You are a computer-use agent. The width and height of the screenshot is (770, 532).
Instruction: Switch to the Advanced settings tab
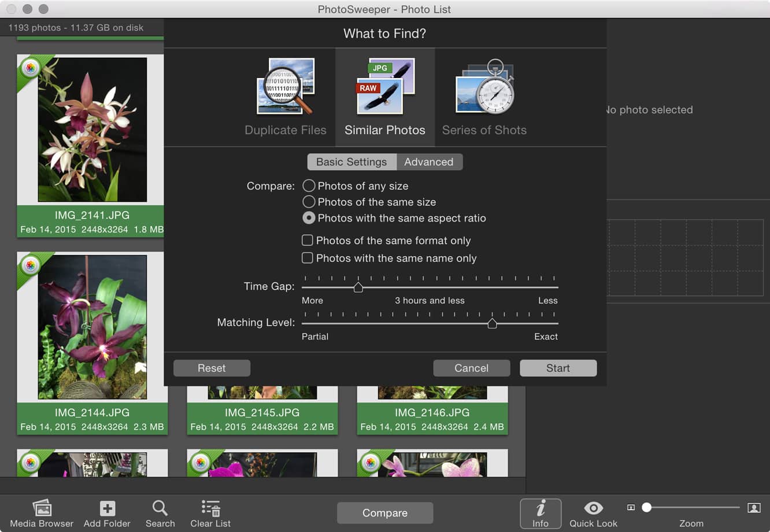pyautogui.click(x=429, y=162)
